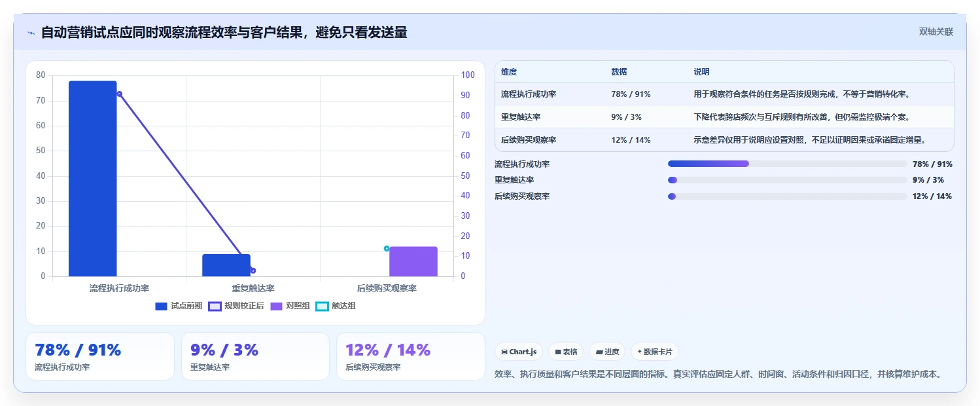This screenshot has width=980, height=406.
Task: Click the tall blue 流程执行成功率 bar
Action: tap(93, 179)
